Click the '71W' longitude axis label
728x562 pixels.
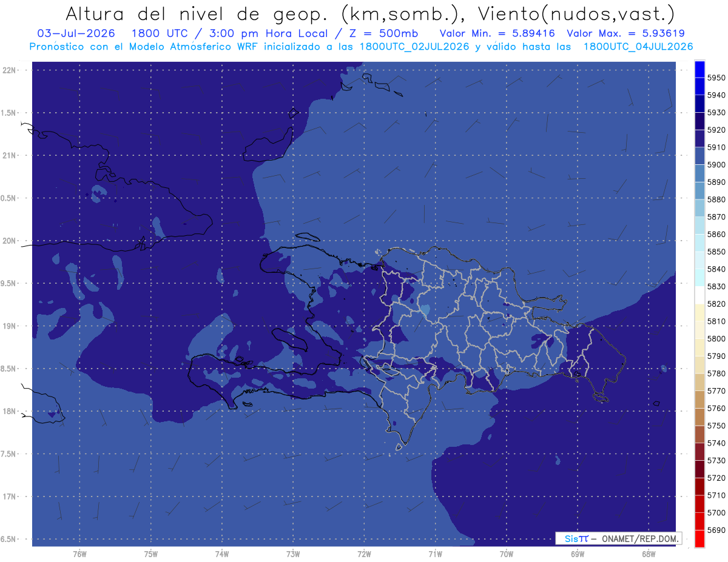pos(435,554)
